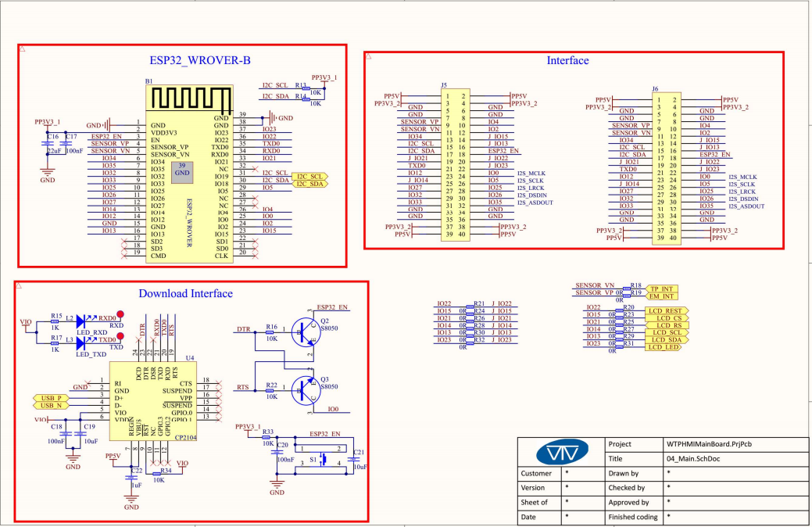Viewport: 812px width, 527px height.
Task: Select the Q3 S8050 transistor symbol
Action: click(306, 390)
